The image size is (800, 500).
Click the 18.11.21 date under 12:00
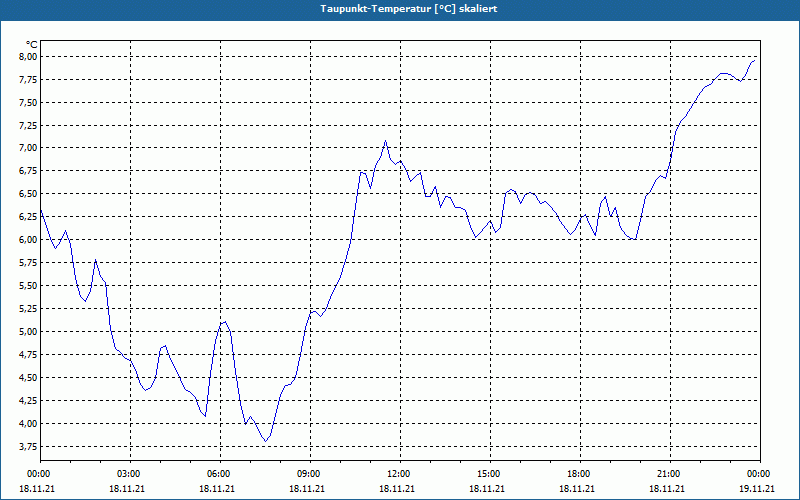[x=397, y=488]
